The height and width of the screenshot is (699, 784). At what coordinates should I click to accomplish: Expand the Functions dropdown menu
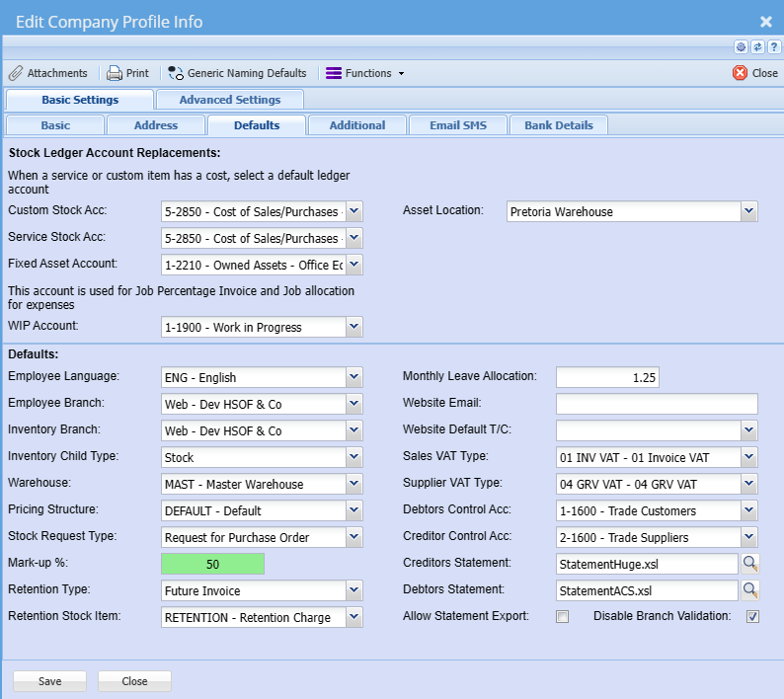tap(365, 73)
